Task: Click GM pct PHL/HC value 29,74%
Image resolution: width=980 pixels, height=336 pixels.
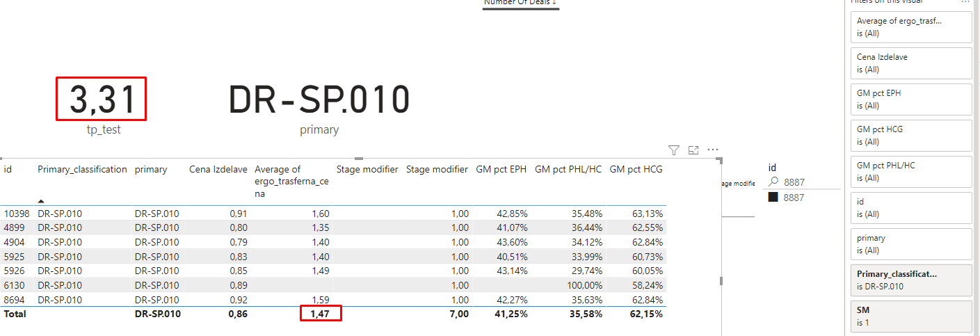Action: (586, 271)
